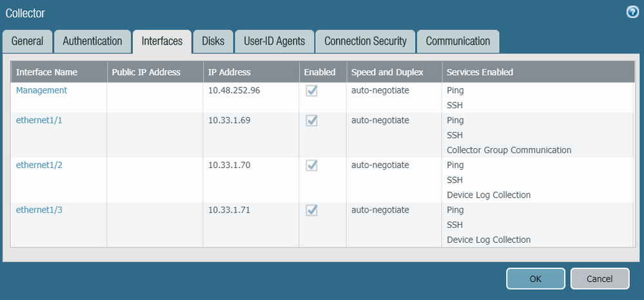Open the ethernet1/2 interface link
Screen dimensions: 644x300
(x=39, y=165)
